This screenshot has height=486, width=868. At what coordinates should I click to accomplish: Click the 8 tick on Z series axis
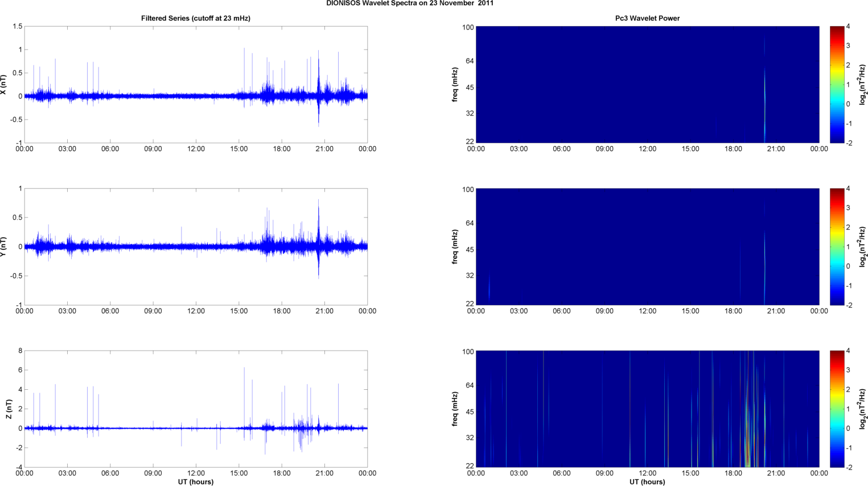point(20,351)
